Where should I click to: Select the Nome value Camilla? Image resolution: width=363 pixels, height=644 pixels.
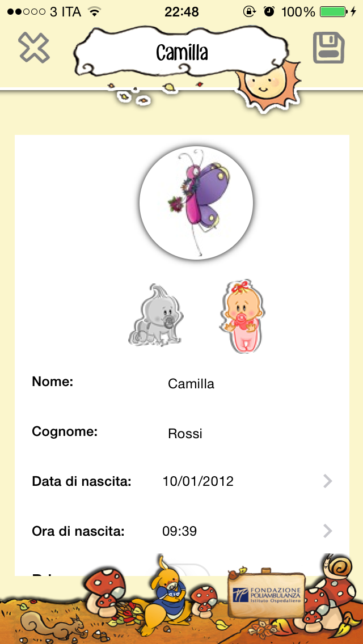click(191, 384)
